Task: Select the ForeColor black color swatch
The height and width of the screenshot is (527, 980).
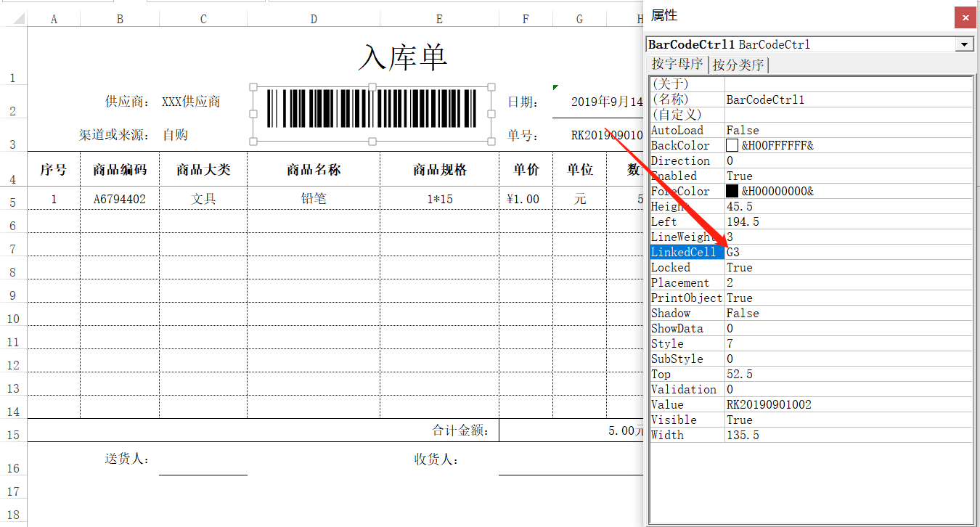Action: (732, 191)
